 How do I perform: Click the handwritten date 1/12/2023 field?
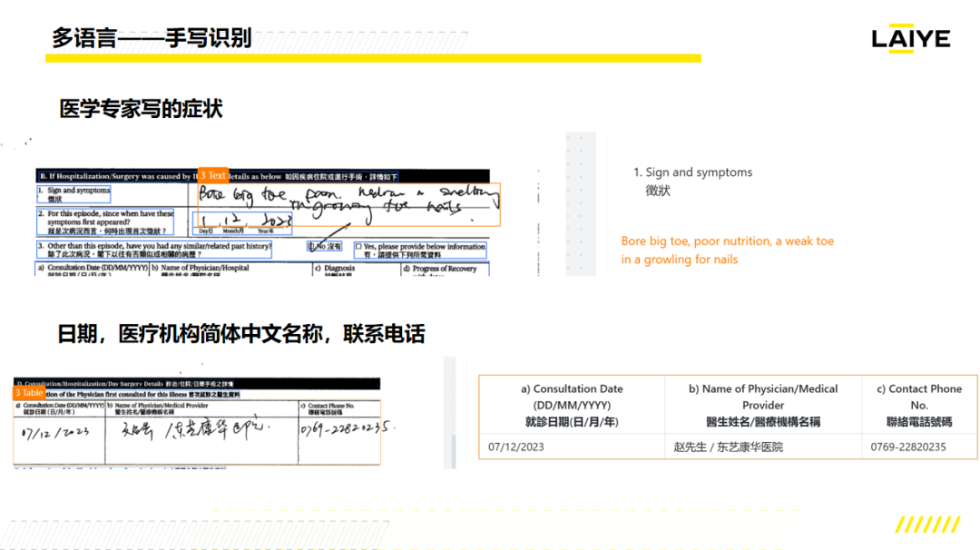click(x=245, y=221)
